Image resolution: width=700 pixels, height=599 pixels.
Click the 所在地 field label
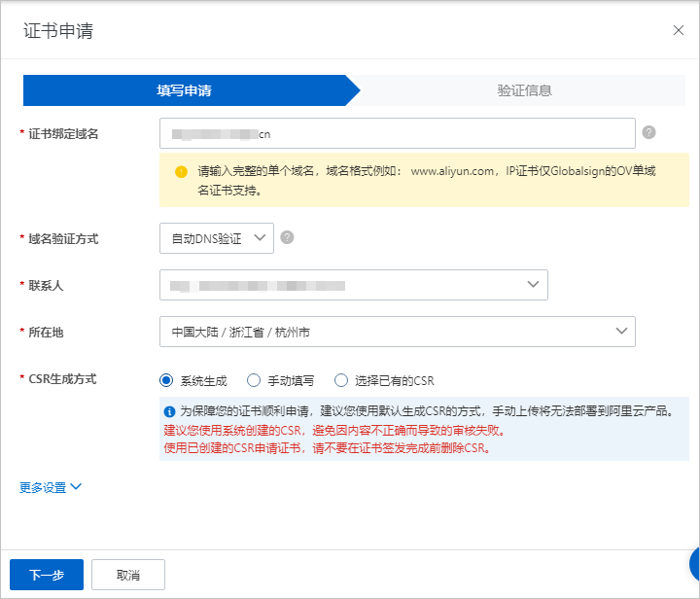click(46, 333)
